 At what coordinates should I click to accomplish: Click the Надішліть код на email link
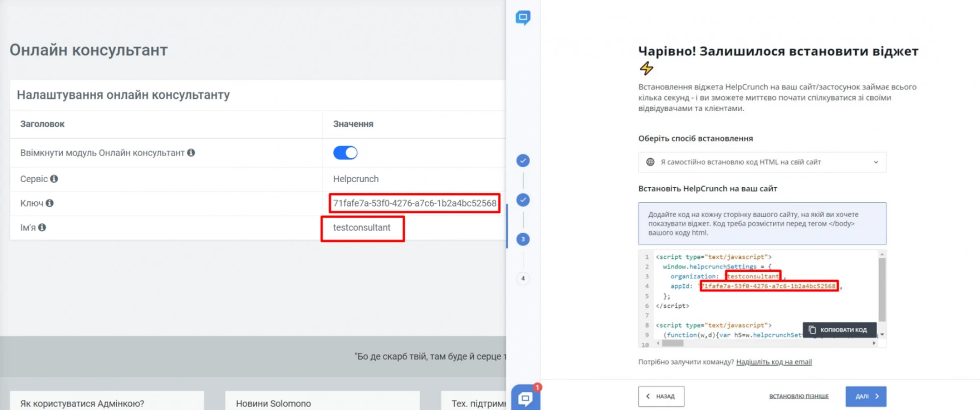tap(774, 362)
